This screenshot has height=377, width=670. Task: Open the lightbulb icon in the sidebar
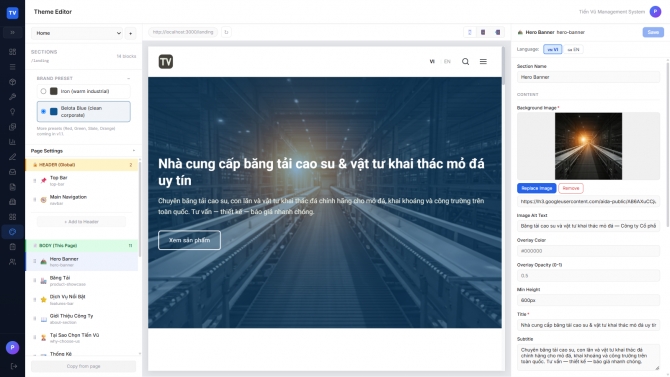[x=12, y=112]
